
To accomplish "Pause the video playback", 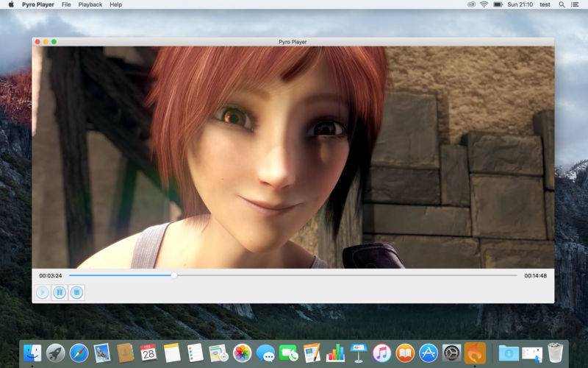I will [x=60, y=292].
